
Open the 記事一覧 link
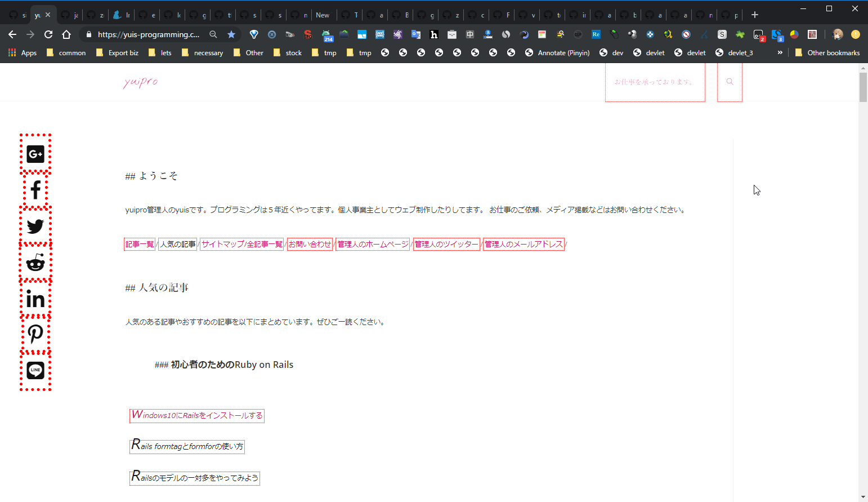pos(140,244)
